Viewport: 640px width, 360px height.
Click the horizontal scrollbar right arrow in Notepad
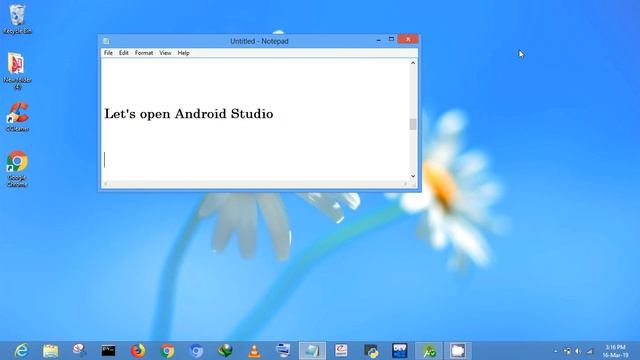[405, 184]
